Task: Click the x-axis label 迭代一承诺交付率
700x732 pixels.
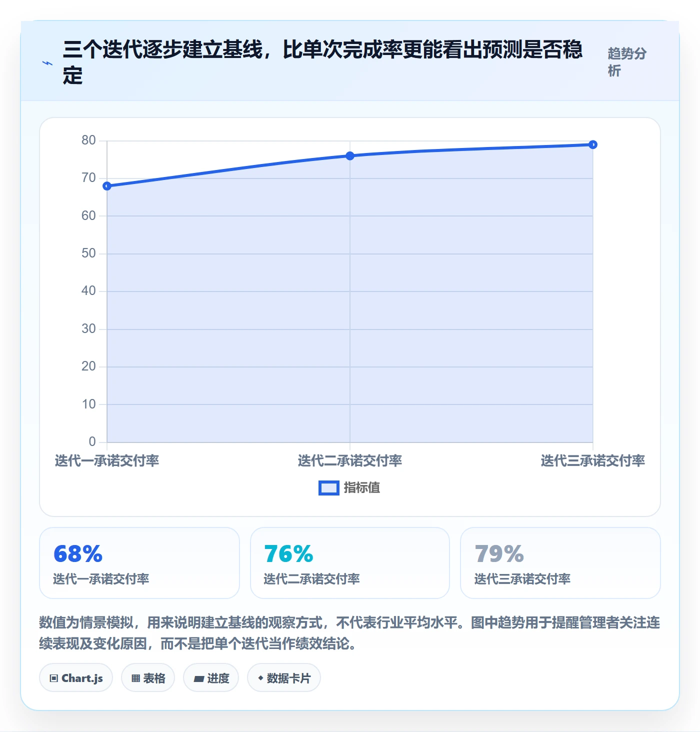Action: [107, 460]
